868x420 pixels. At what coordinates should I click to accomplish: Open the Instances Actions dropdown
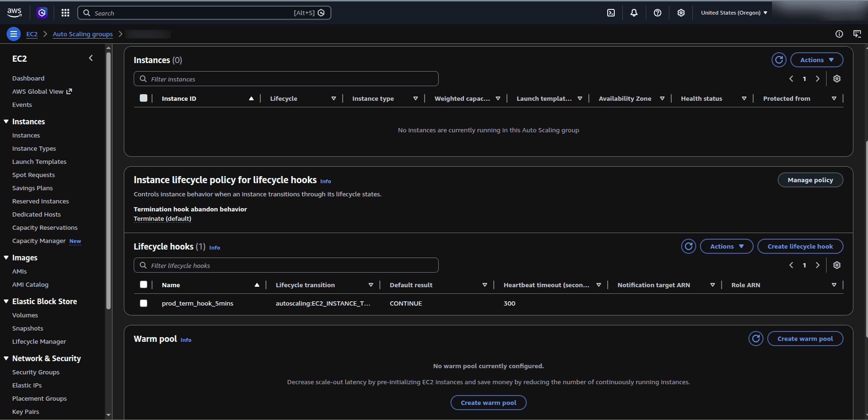click(817, 60)
